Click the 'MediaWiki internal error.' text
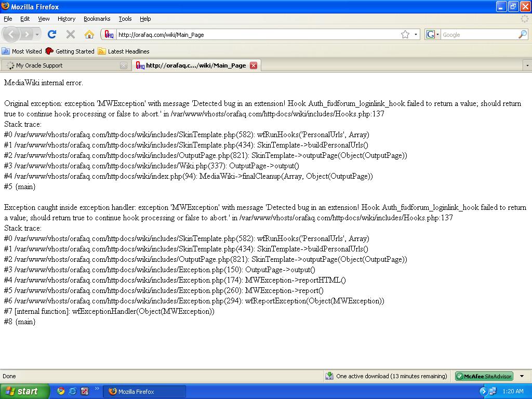 [44, 83]
